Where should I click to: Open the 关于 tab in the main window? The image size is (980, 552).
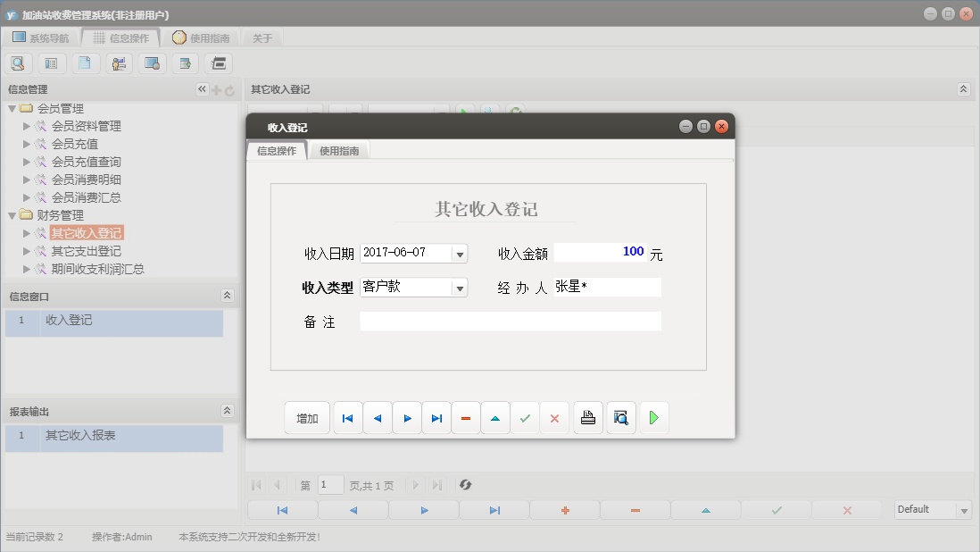point(262,38)
